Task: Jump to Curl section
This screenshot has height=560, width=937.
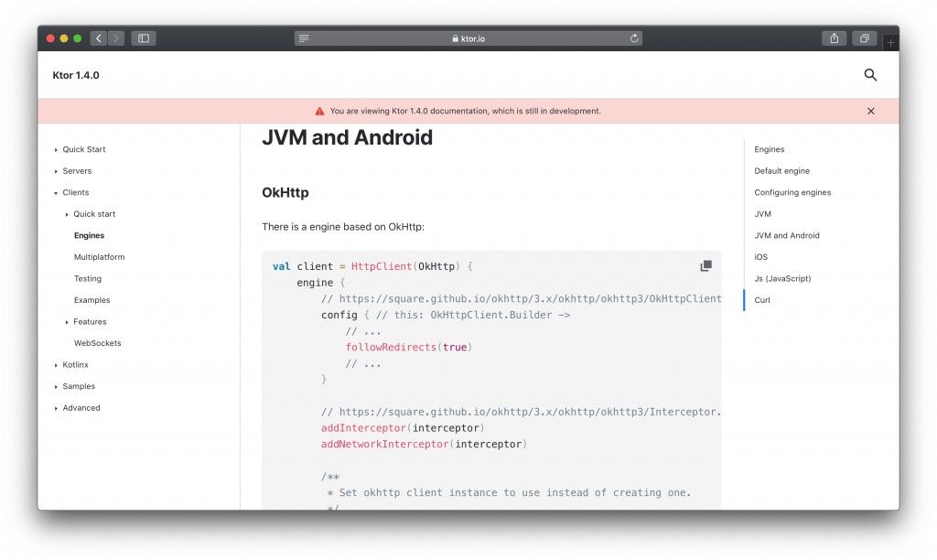Action: [762, 300]
